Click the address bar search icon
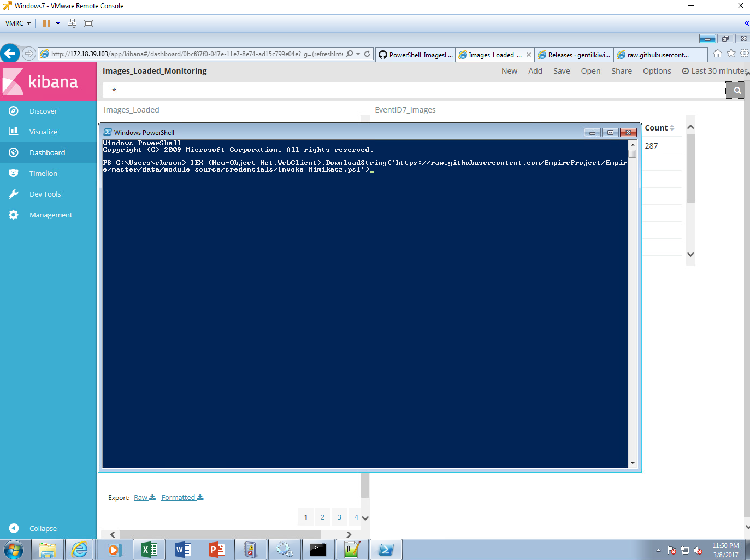750x560 pixels. (350, 54)
